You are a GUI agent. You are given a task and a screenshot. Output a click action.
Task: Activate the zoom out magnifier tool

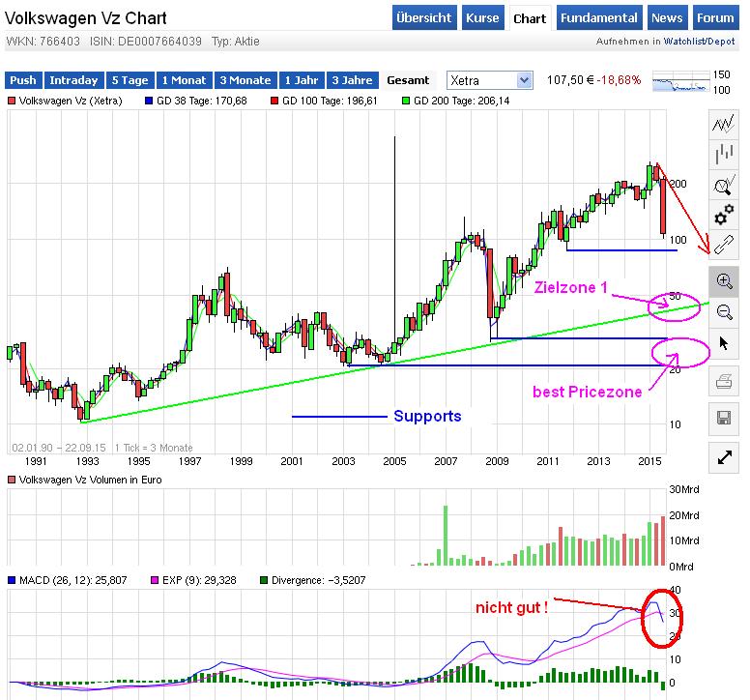pos(724,312)
